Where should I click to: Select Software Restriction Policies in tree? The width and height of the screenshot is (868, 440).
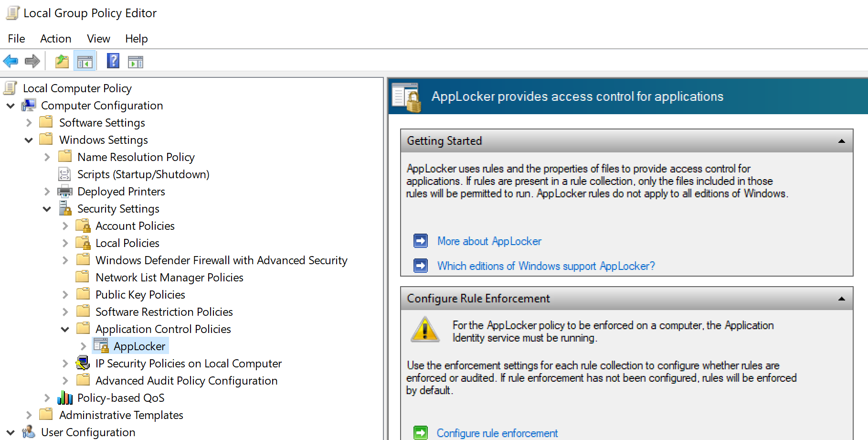164,312
